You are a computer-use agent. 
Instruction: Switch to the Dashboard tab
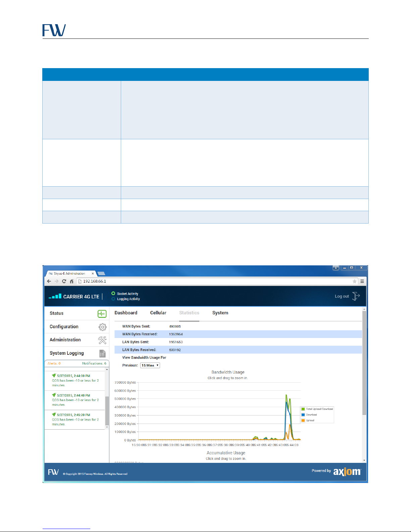point(126,313)
